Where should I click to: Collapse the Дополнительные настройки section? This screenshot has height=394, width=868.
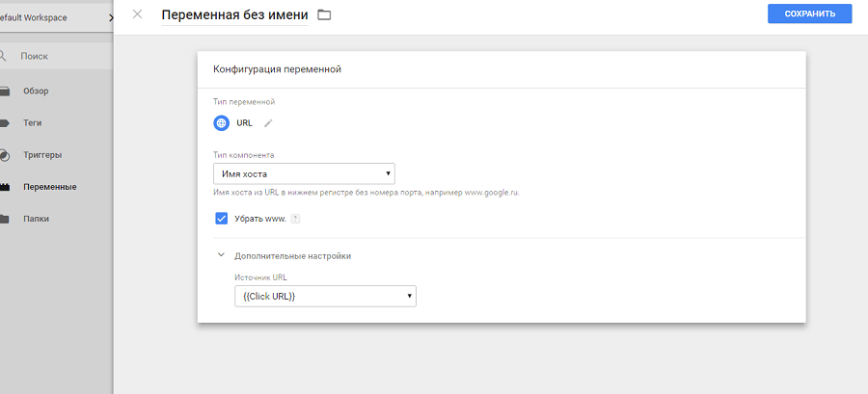point(222,256)
